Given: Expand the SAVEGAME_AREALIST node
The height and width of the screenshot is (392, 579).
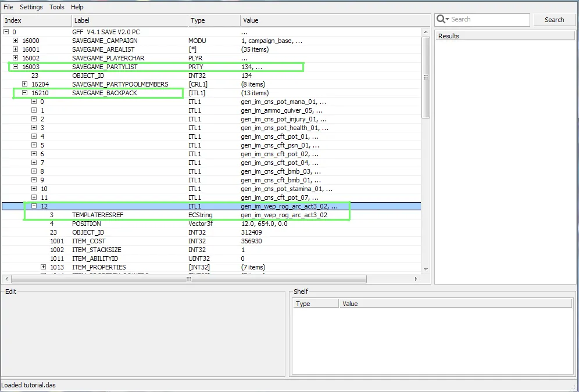Looking at the screenshot, I should tap(15, 49).
